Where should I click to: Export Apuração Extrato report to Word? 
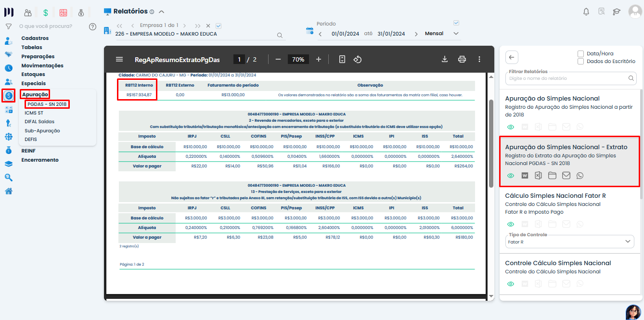click(525, 176)
